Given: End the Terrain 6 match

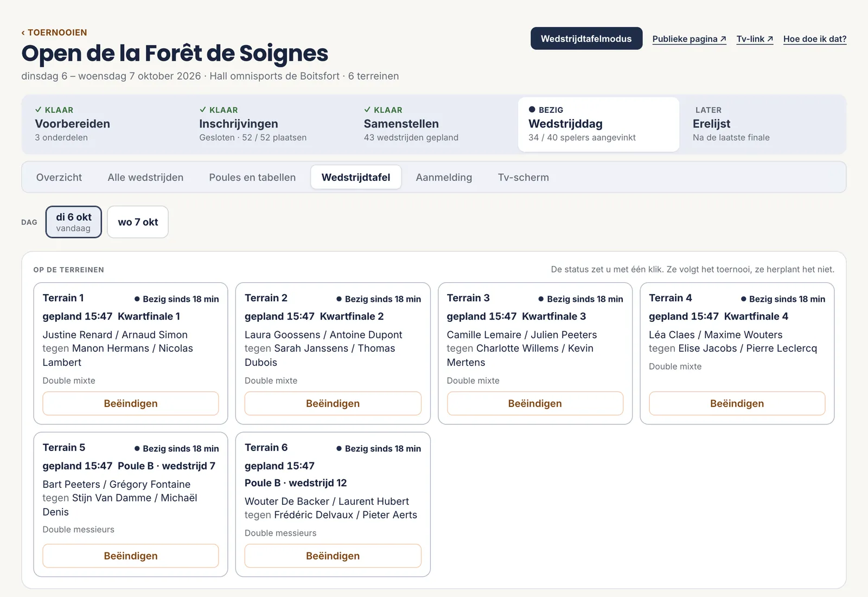Looking at the screenshot, I should click(333, 556).
